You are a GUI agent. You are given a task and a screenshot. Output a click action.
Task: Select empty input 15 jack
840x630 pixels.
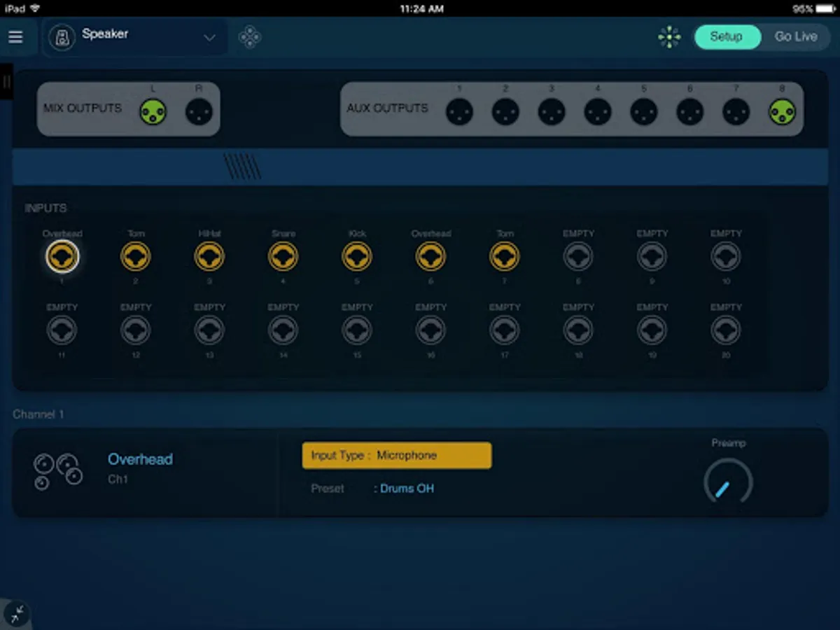point(357,330)
